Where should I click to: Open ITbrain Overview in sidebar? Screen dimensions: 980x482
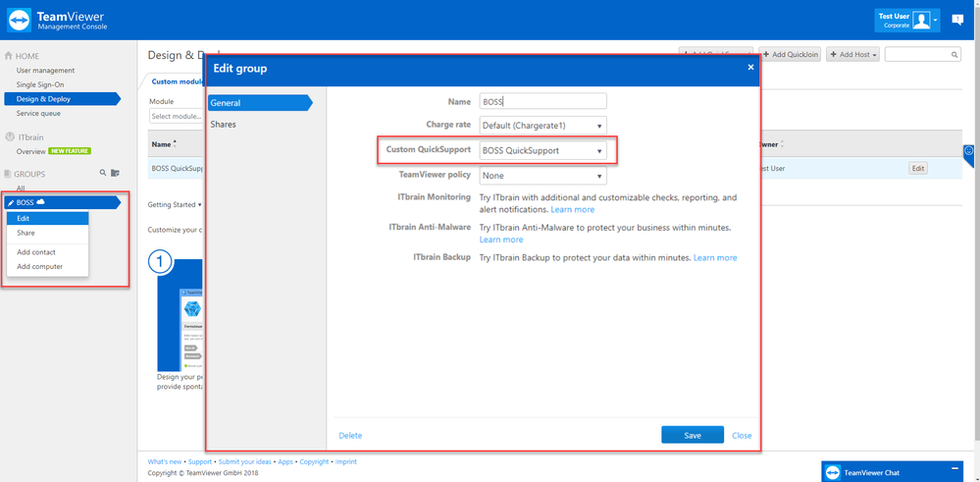[30, 151]
